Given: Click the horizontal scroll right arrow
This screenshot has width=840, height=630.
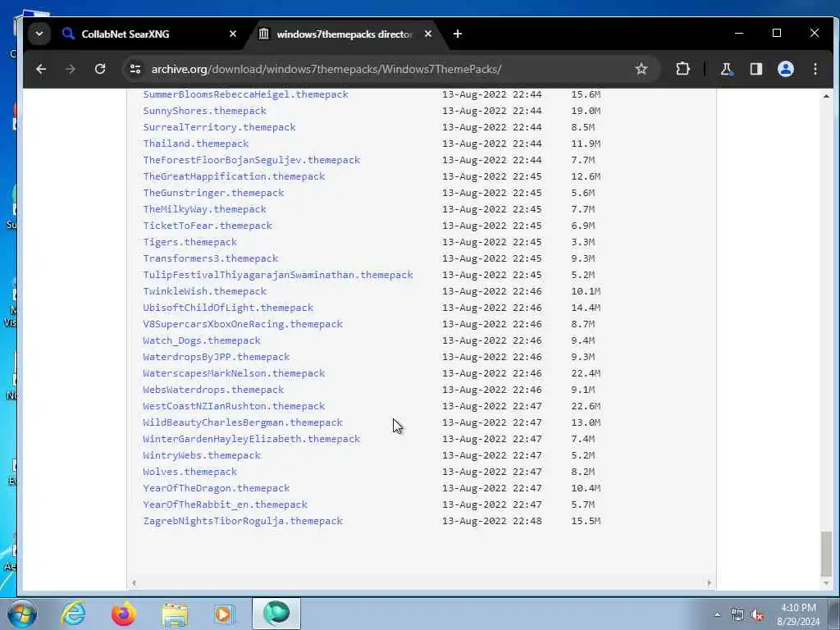Looking at the screenshot, I should pos(710,583).
